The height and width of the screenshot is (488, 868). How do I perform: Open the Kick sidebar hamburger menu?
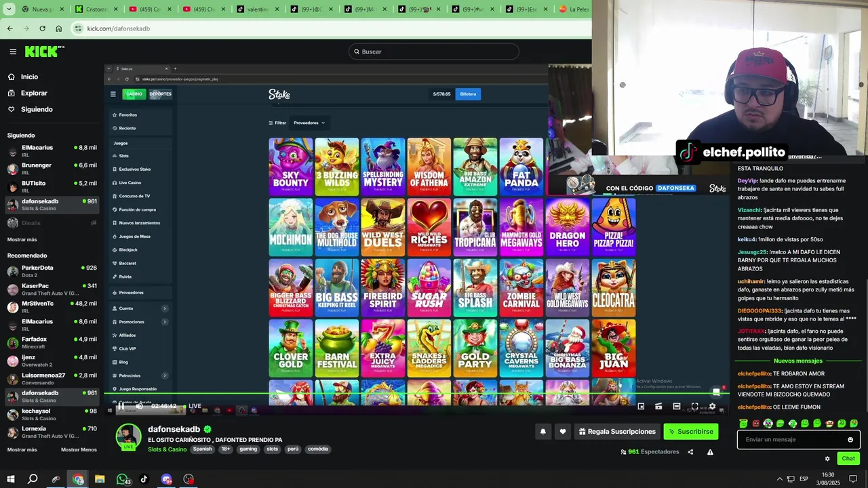tap(13, 52)
